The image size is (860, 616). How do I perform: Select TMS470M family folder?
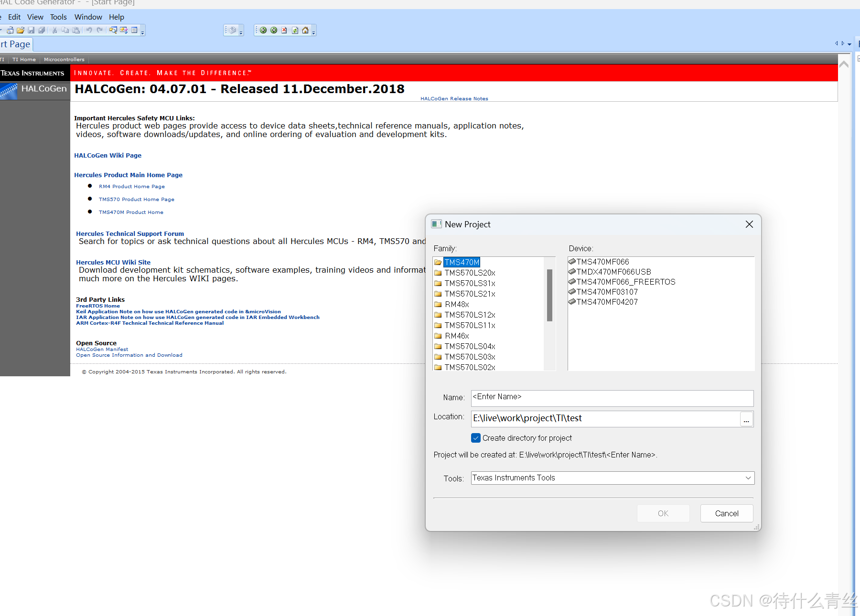point(457,262)
